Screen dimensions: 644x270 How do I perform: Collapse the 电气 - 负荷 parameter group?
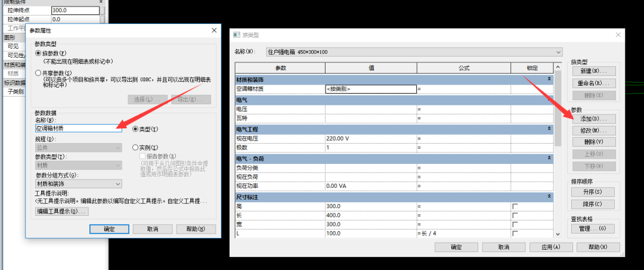pyautogui.click(x=550, y=158)
